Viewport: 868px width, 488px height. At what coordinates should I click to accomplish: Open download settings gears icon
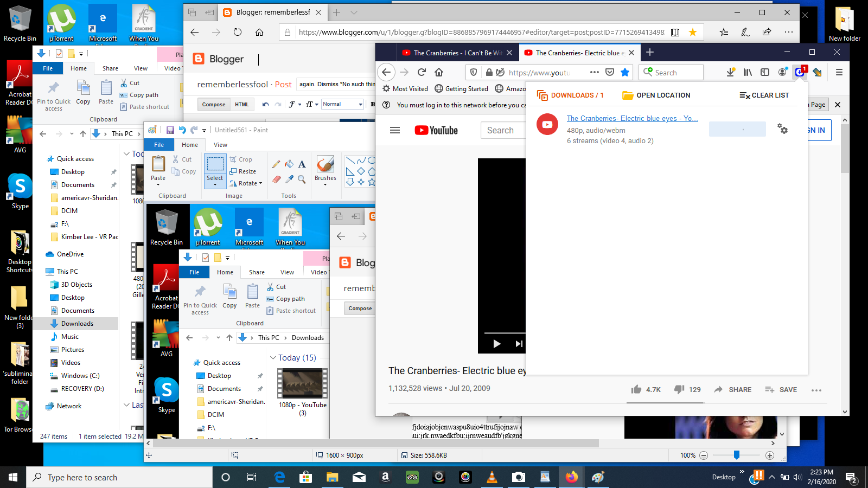782,129
